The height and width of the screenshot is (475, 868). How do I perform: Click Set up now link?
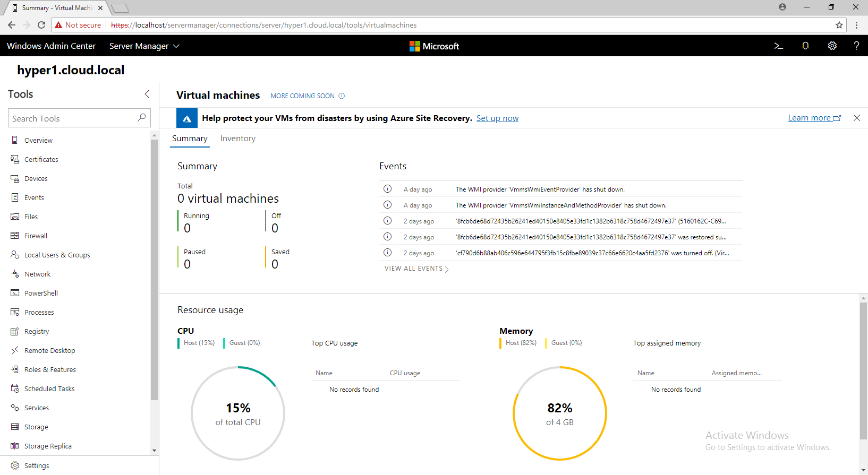(497, 118)
